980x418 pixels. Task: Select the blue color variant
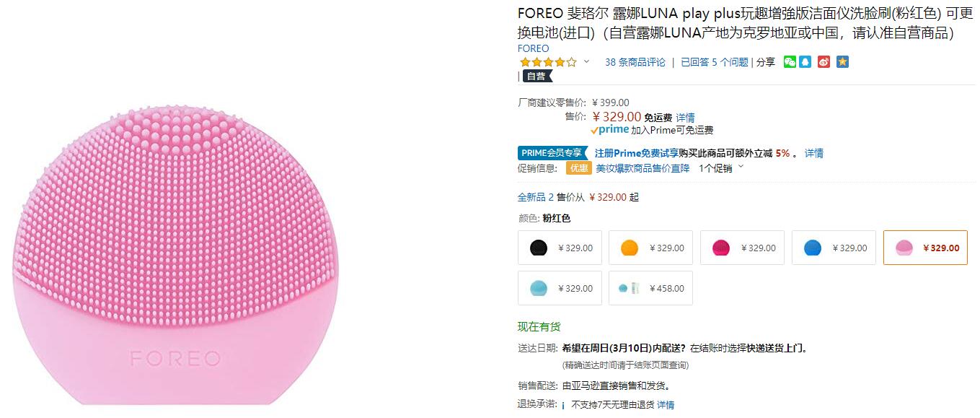click(x=834, y=248)
